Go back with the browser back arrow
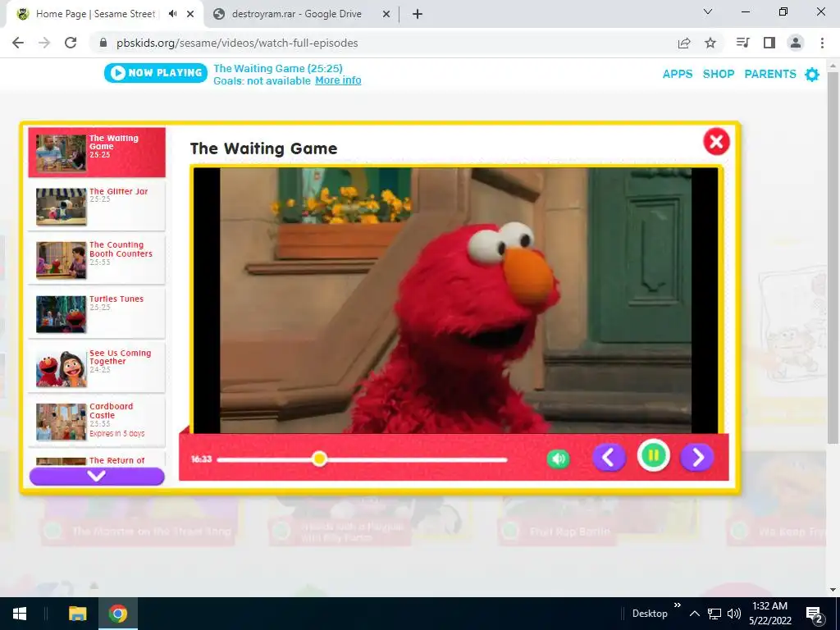The height and width of the screenshot is (630, 840). coord(18,43)
